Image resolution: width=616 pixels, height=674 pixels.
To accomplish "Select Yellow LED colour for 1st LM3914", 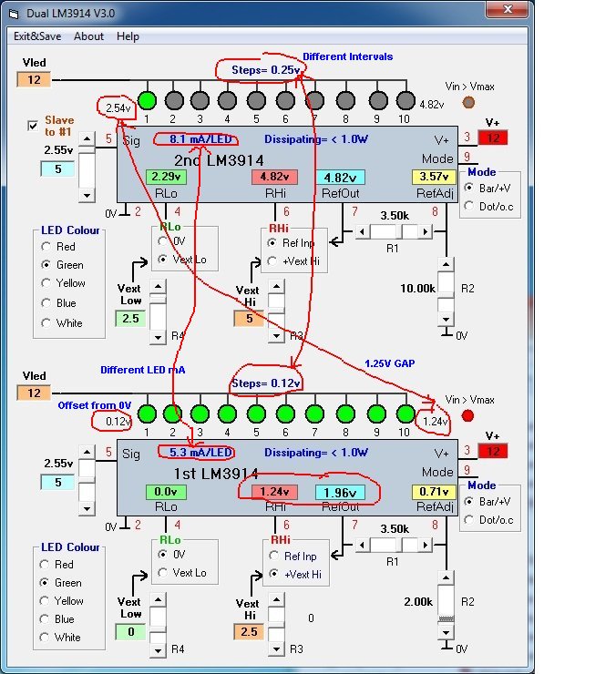I will (x=44, y=600).
